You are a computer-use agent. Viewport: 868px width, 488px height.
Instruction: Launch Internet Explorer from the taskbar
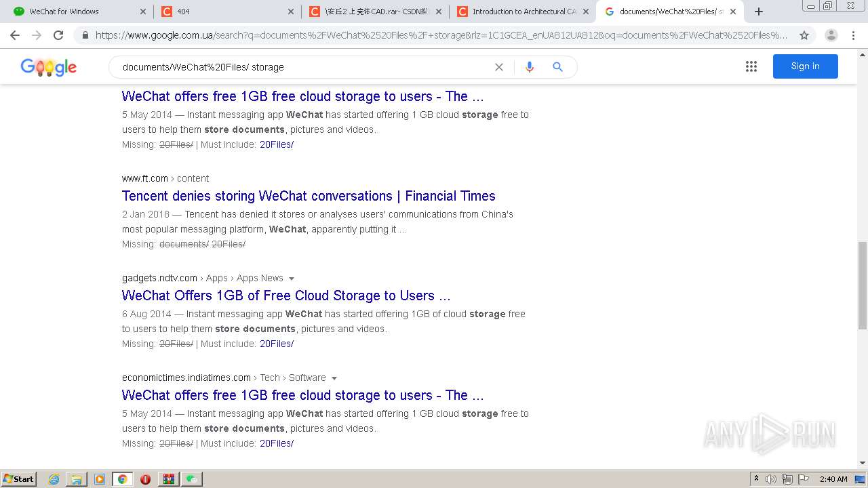pos(54,479)
